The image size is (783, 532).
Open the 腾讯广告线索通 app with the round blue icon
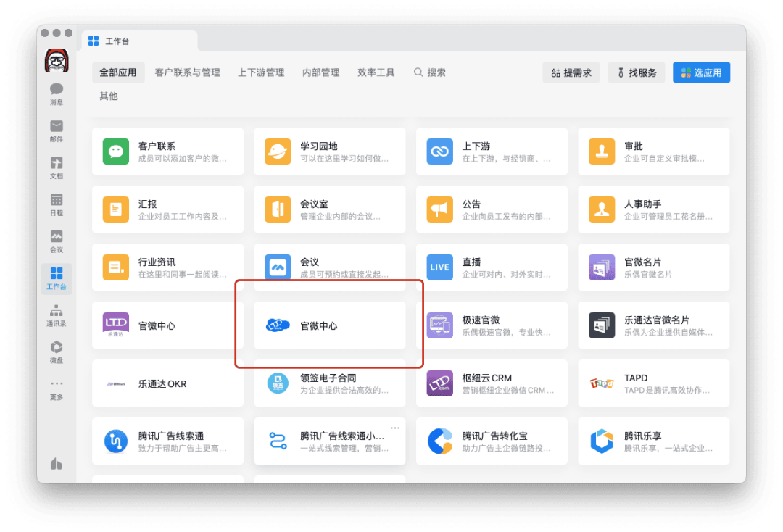(116, 441)
